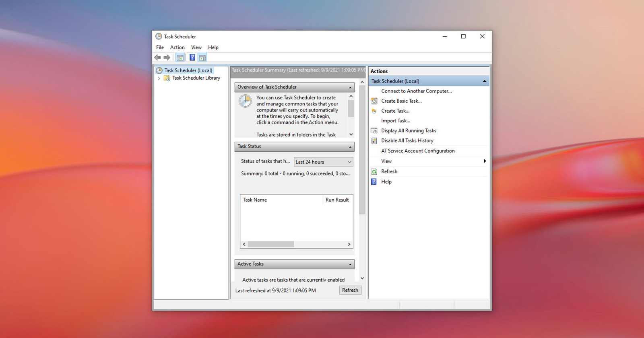Open the View submenu in Actions pane

(428, 161)
